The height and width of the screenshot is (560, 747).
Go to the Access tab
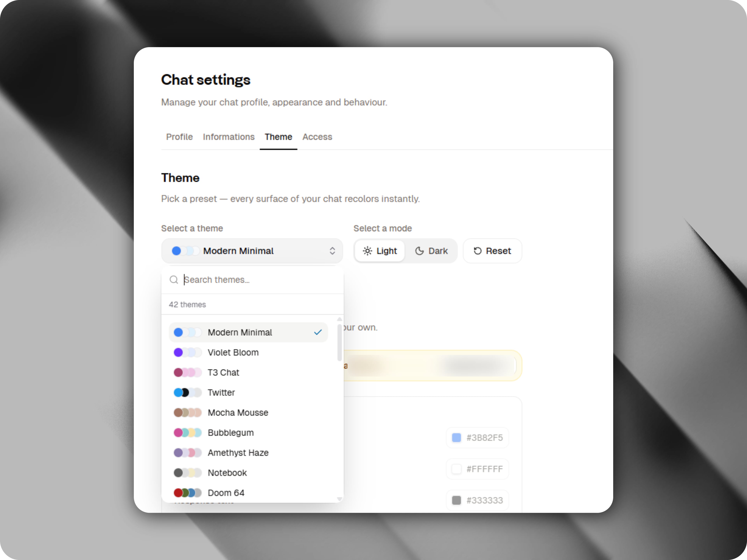317,137
